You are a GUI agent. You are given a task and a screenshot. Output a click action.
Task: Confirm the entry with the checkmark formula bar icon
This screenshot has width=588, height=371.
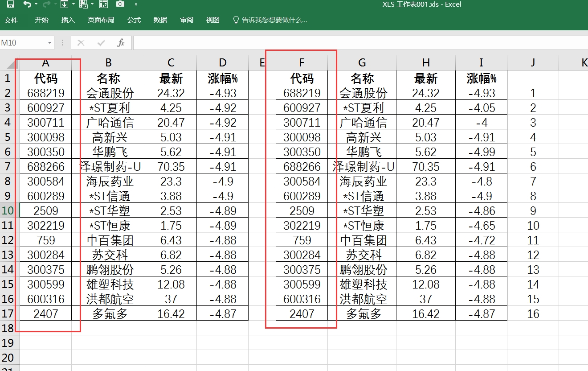101,43
